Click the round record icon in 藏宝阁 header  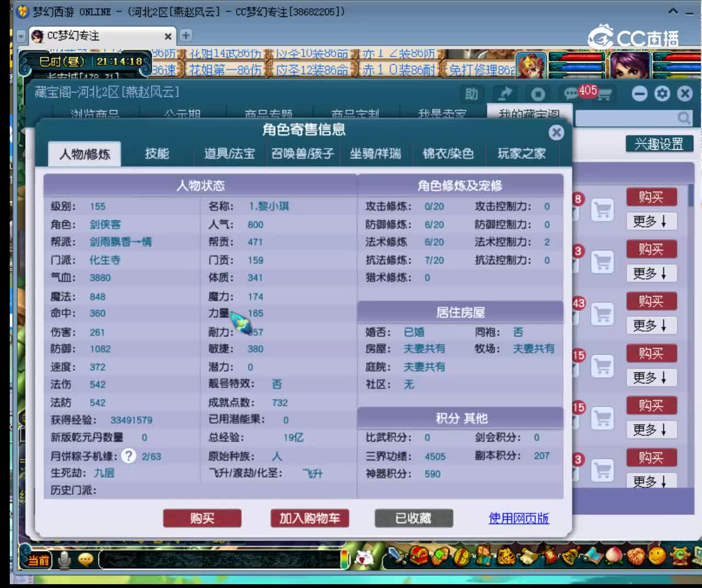[x=538, y=94]
